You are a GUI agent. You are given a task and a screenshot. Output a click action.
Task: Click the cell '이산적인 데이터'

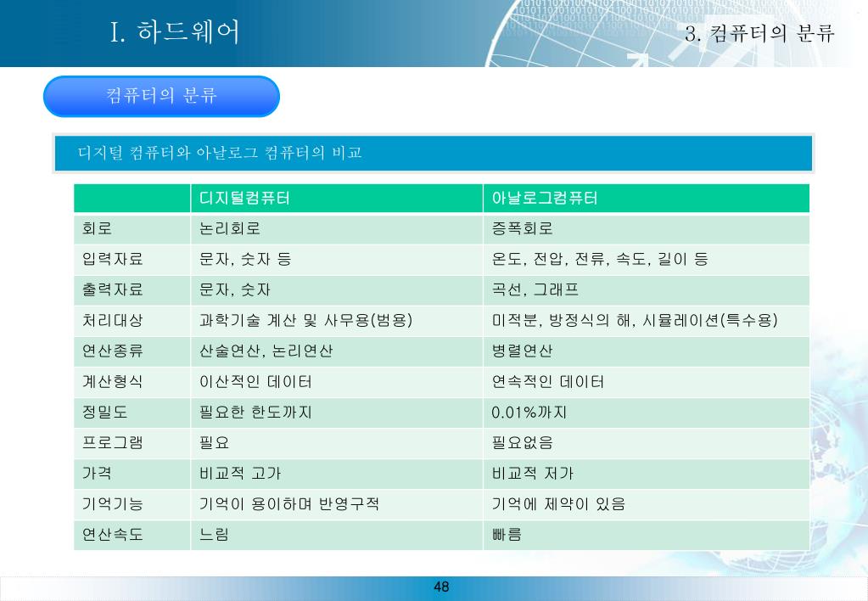(337, 382)
